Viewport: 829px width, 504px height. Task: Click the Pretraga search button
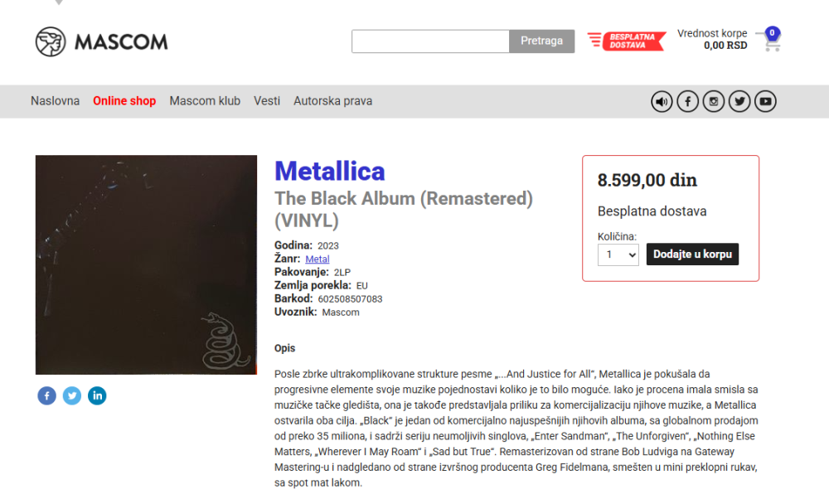tap(541, 41)
